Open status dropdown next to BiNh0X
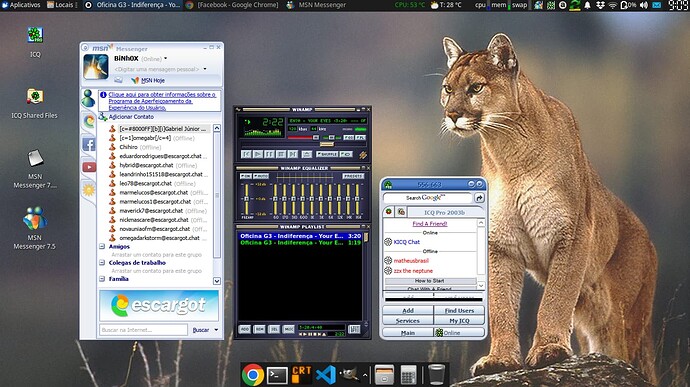 (165, 59)
